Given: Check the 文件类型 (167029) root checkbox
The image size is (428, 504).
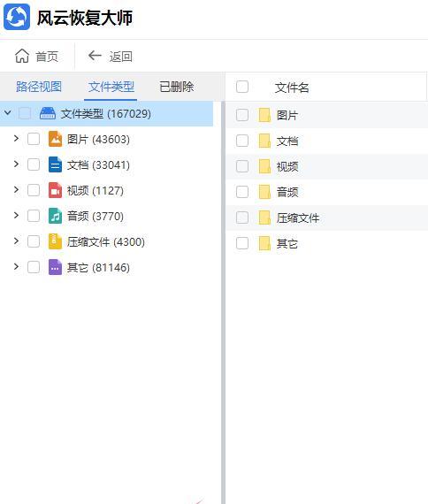Looking at the screenshot, I should (25, 113).
